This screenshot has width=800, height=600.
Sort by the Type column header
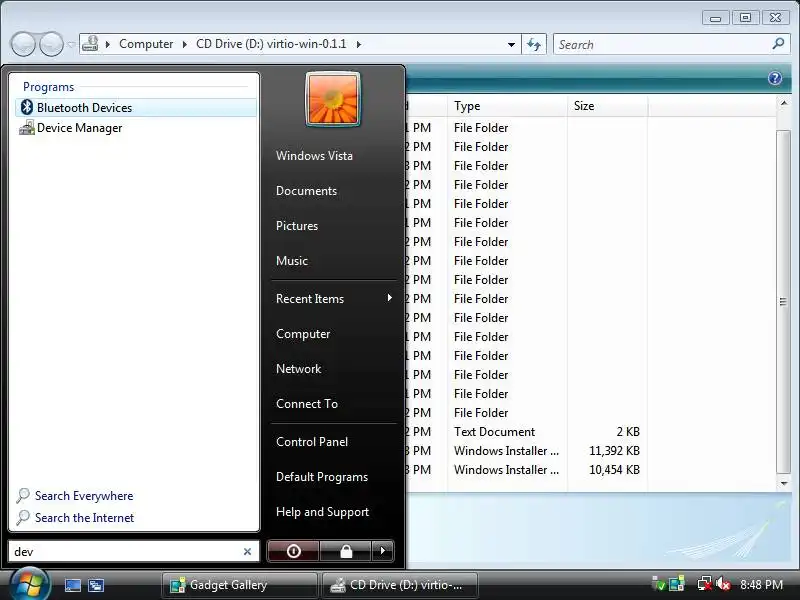(x=507, y=106)
